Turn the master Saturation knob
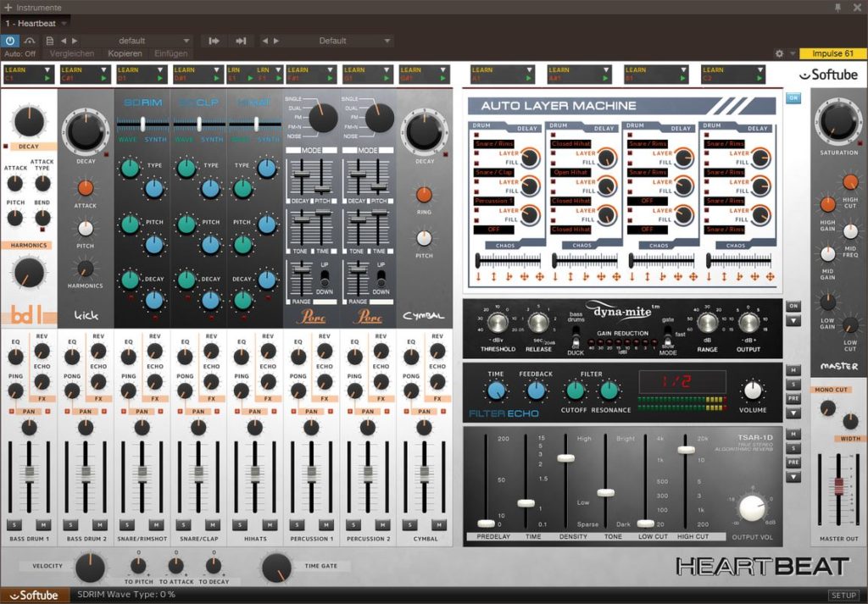Screen dimensions: 868x604 tap(838, 122)
